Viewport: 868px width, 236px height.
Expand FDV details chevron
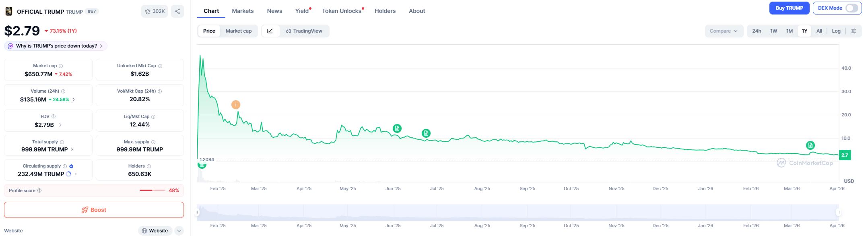point(60,125)
